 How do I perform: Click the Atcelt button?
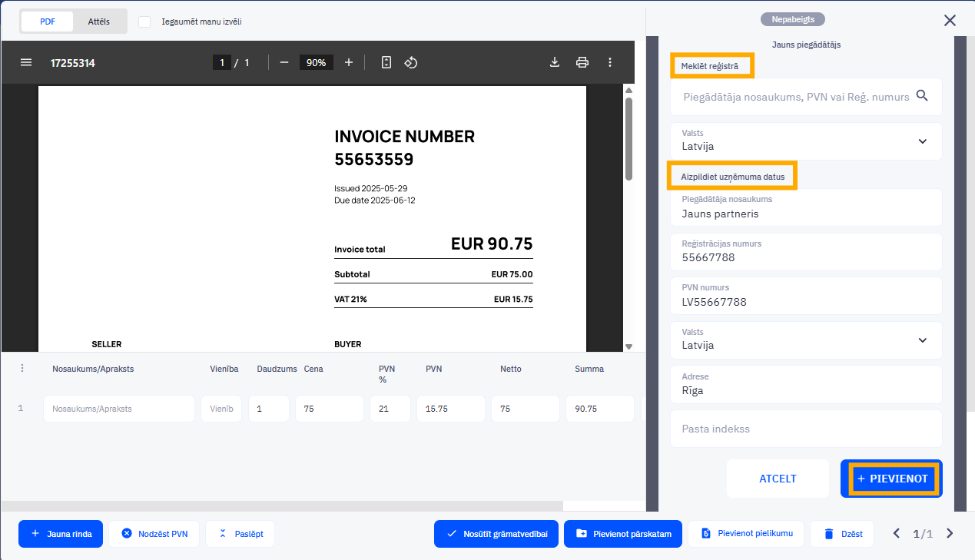click(x=778, y=479)
